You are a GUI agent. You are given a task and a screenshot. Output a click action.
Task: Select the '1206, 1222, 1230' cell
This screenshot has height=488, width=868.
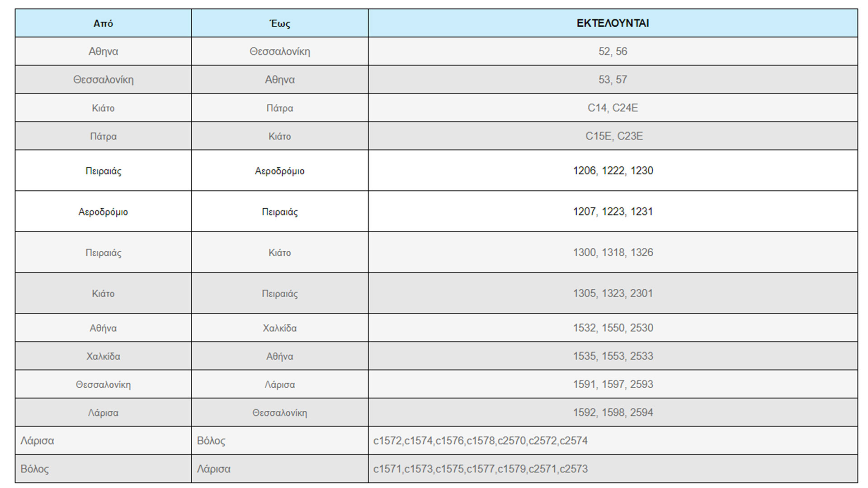[613, 171]
